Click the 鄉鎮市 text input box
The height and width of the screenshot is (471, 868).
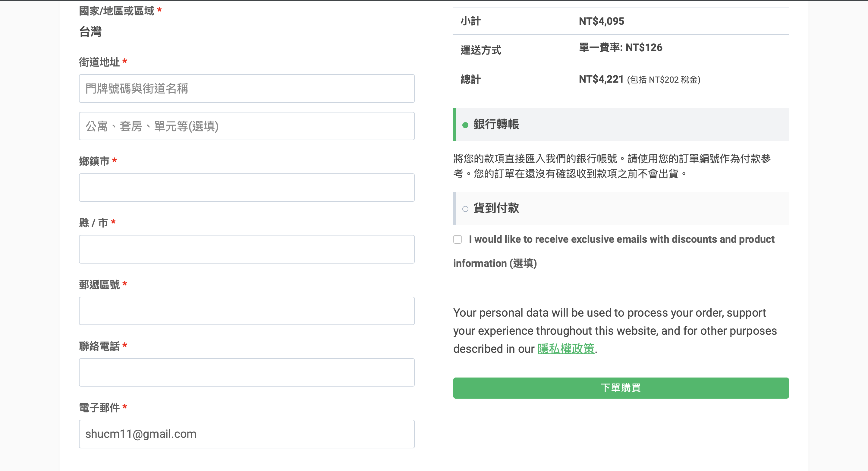pos(246,188)
